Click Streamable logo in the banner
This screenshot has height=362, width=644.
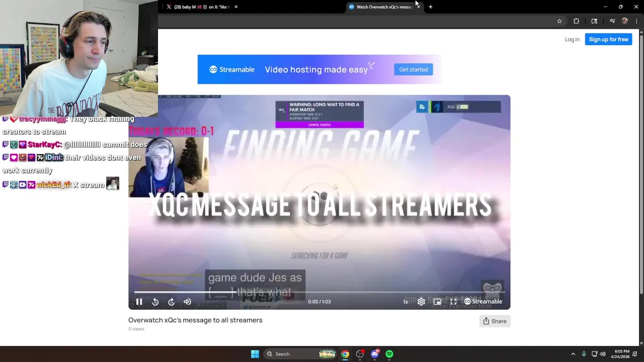pyautogui.click(x=232, y=69)
